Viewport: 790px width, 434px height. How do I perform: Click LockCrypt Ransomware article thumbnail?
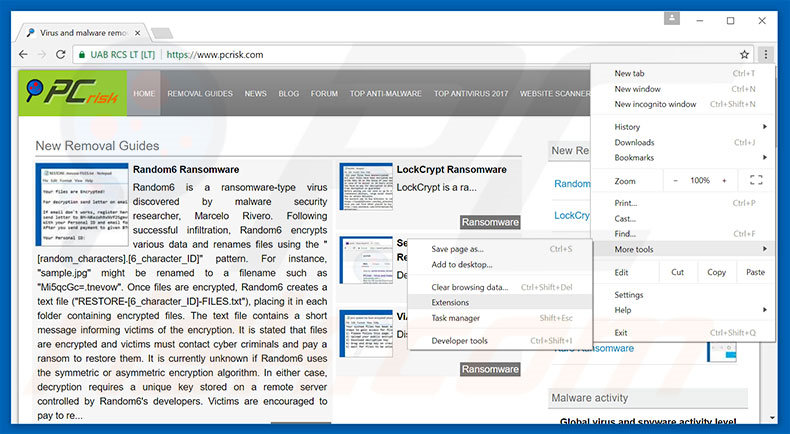366,187
